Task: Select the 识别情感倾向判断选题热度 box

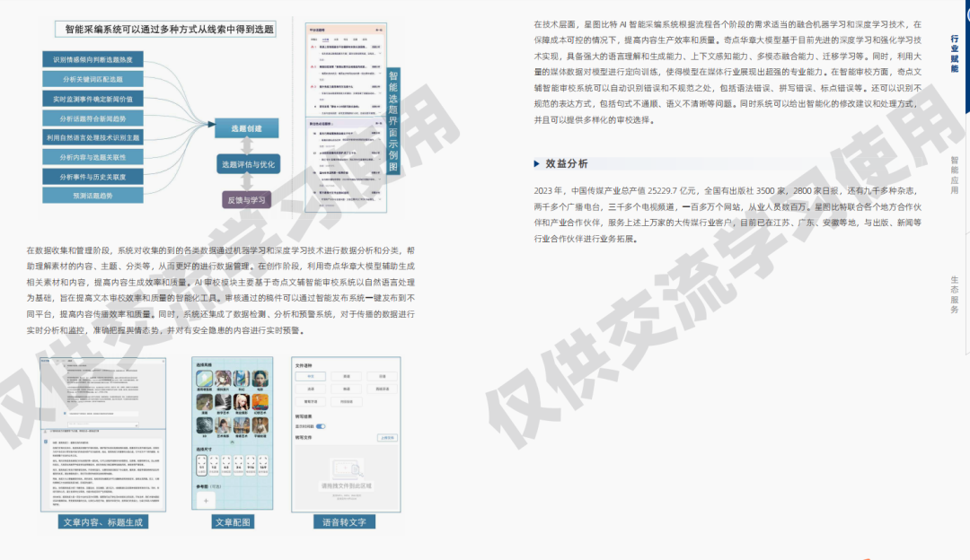Action: click(93, 59)
